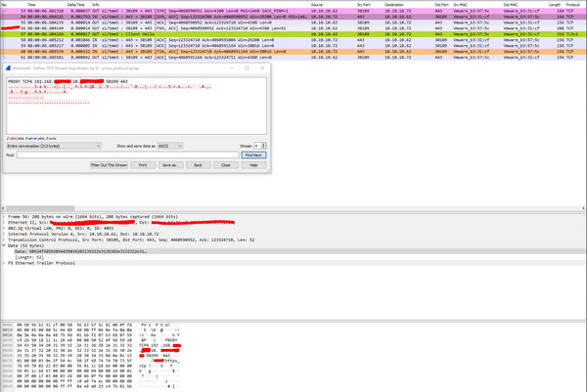Minimize the Follow TCP Stream dialog
The width and height of the screenshot is (587, 392).
[x=231, y=68]
